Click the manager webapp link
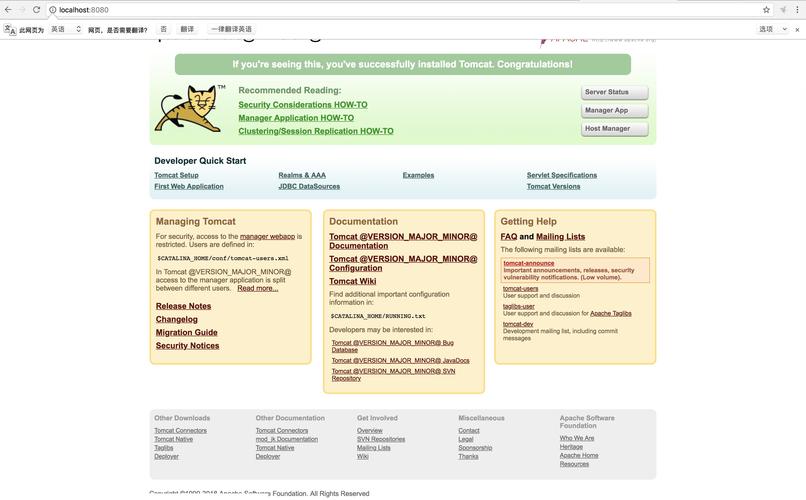 (267, 236)
